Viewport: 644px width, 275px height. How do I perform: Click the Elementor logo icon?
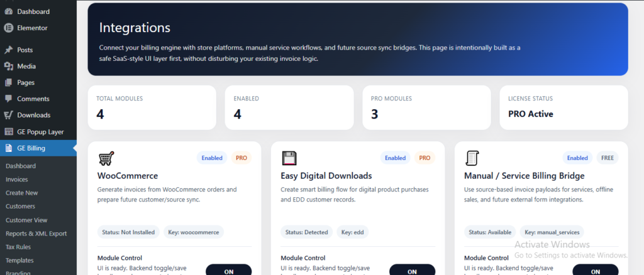pos(8,28)
